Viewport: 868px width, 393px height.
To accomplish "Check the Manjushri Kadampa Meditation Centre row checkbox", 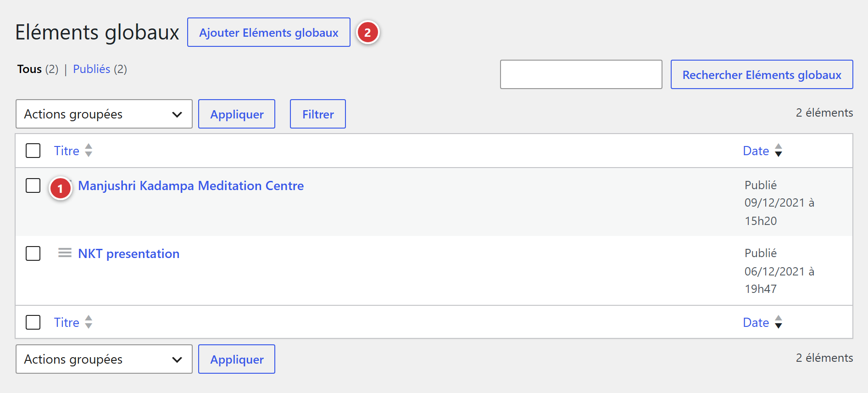I will pyautogui.click(x=33, y=185).
